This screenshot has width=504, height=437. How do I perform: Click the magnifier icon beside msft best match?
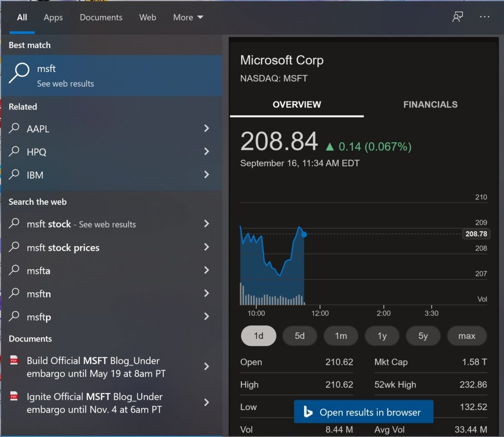pyautogui.click(x=19, y=73)
